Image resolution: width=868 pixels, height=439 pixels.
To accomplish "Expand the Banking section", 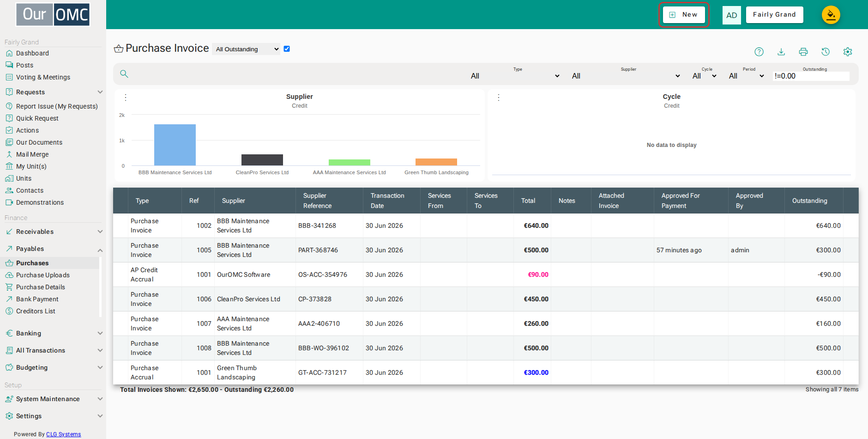I will point(54,333).
